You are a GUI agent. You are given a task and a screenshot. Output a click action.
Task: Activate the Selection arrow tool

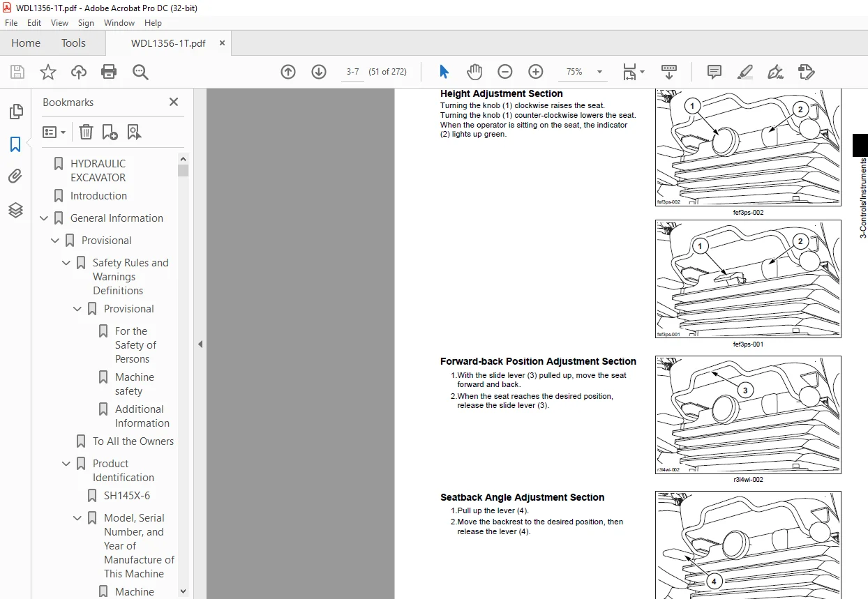point(444,72)
